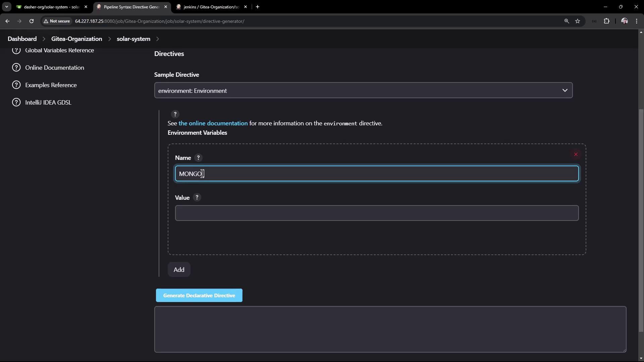The image size is (644, 362).
Task: Open the Sample Directive dropdown
Action: pos(363,90)
